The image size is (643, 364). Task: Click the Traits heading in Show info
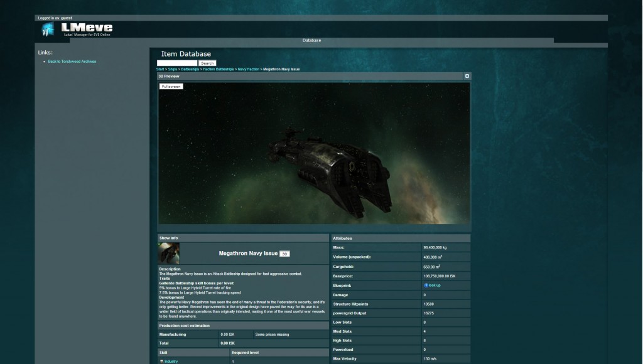point(165,278)
